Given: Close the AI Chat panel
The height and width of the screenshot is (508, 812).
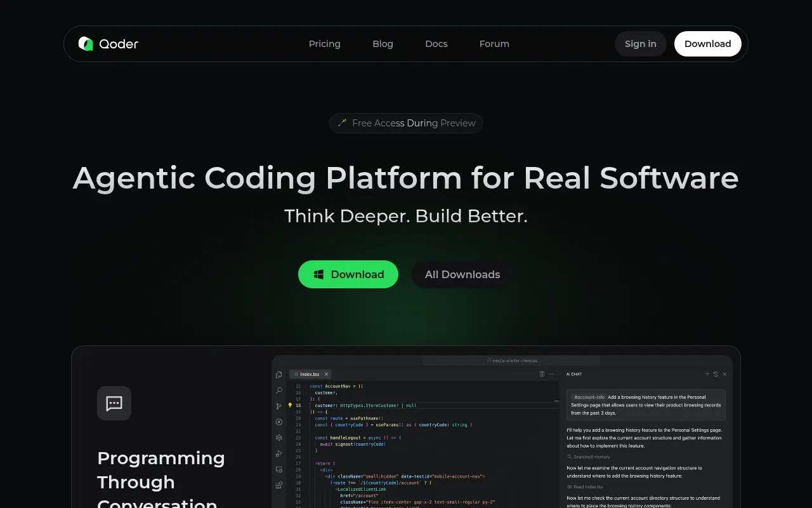Looking at the screenshot, I should (x=724, y=374).
